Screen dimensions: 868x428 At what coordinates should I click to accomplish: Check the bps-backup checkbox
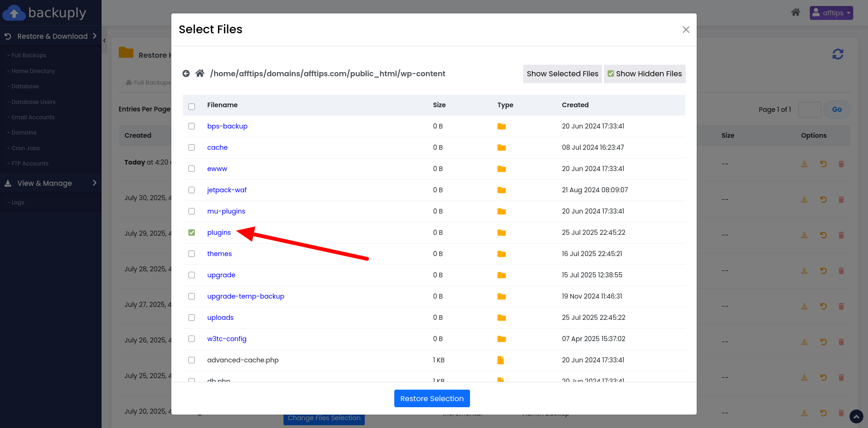tap(192, 126)
